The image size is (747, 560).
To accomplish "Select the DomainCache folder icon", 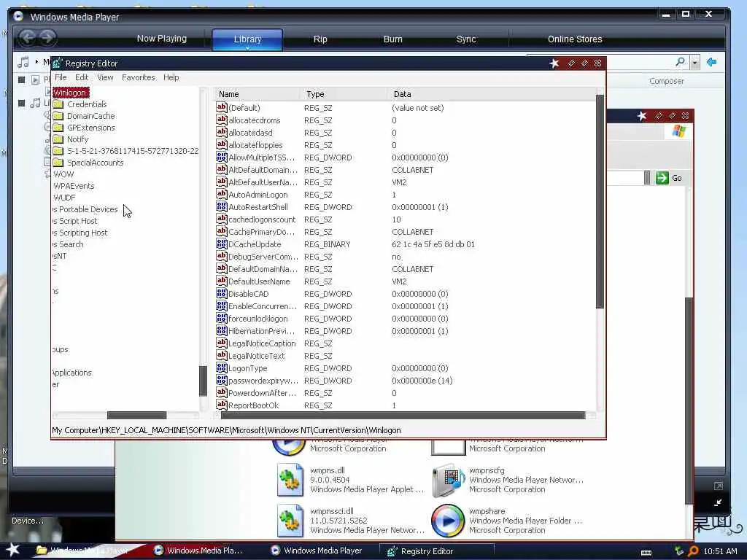I will (58, 116).
